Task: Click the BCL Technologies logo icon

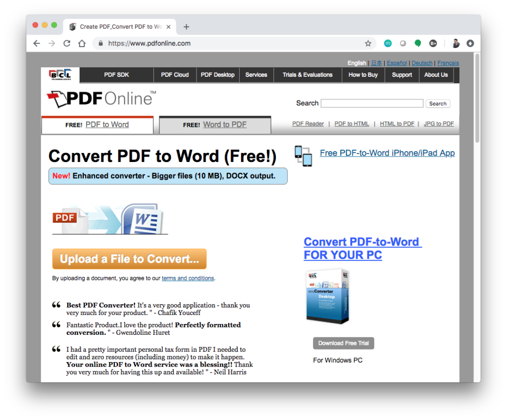Action: (x=60, y=75)
